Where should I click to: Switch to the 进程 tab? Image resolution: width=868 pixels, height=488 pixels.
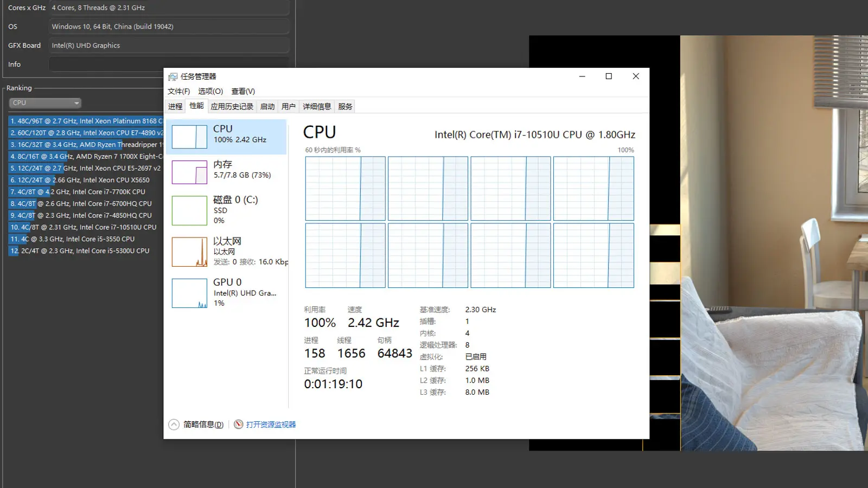coord(175,106)
